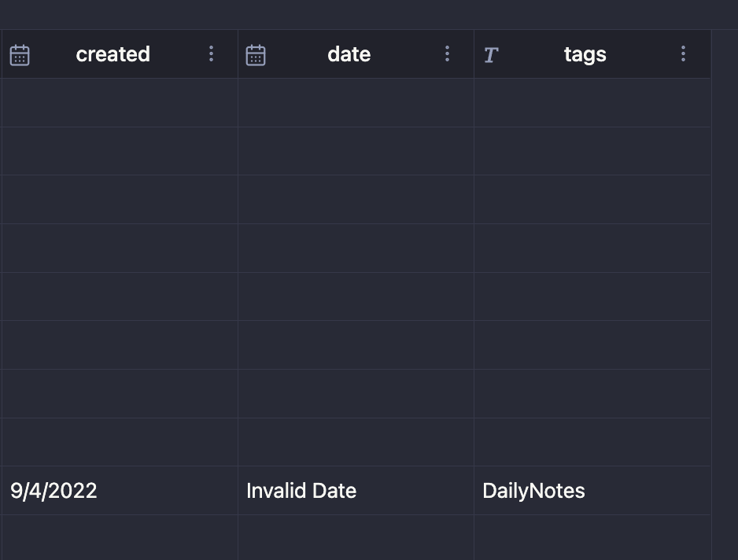Click the date column header label
The height and width of the screenshot is (560, 738).
pyautogui.click(x=349, y=53)
